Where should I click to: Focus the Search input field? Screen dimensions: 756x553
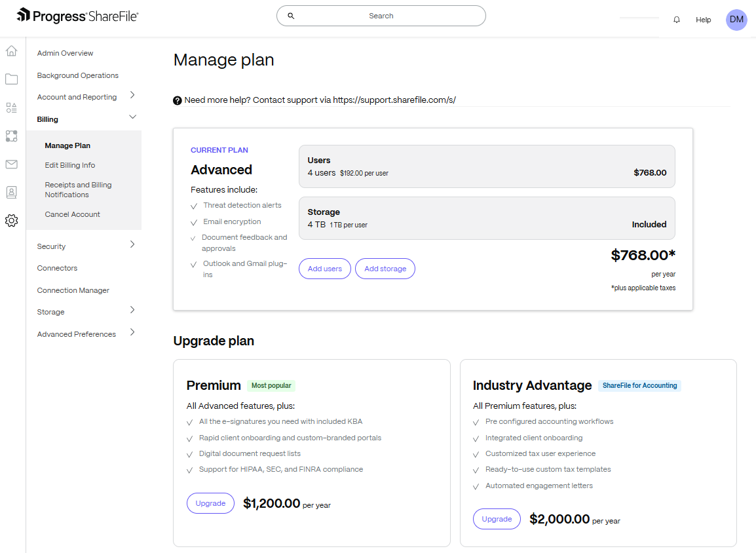[x=381, y=16]
